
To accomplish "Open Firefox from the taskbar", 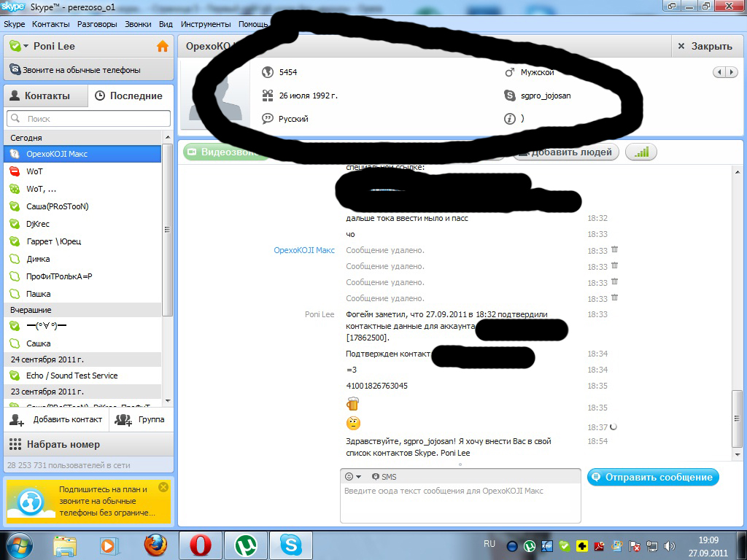I will coord(156,545).
